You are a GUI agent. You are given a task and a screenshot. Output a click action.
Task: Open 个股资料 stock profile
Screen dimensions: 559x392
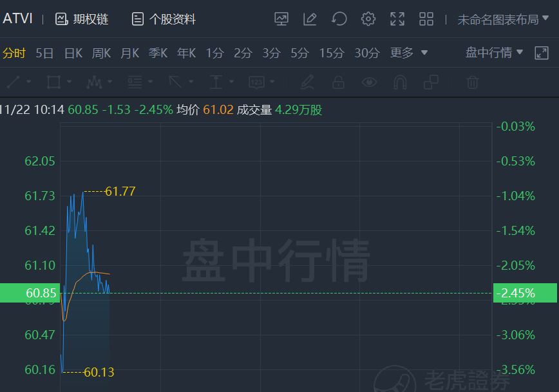coord(164,19)
